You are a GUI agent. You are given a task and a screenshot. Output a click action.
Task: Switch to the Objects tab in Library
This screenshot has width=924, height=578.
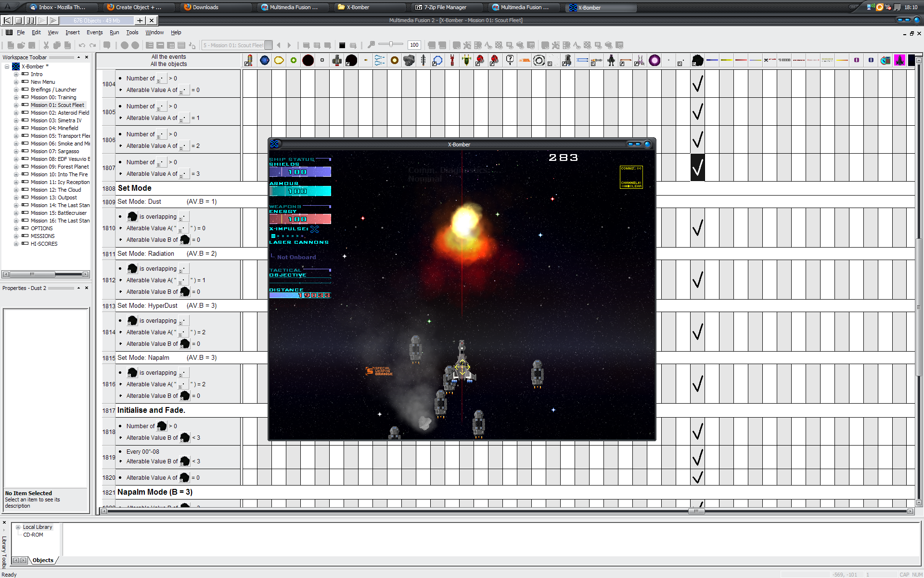click(43, 560)
